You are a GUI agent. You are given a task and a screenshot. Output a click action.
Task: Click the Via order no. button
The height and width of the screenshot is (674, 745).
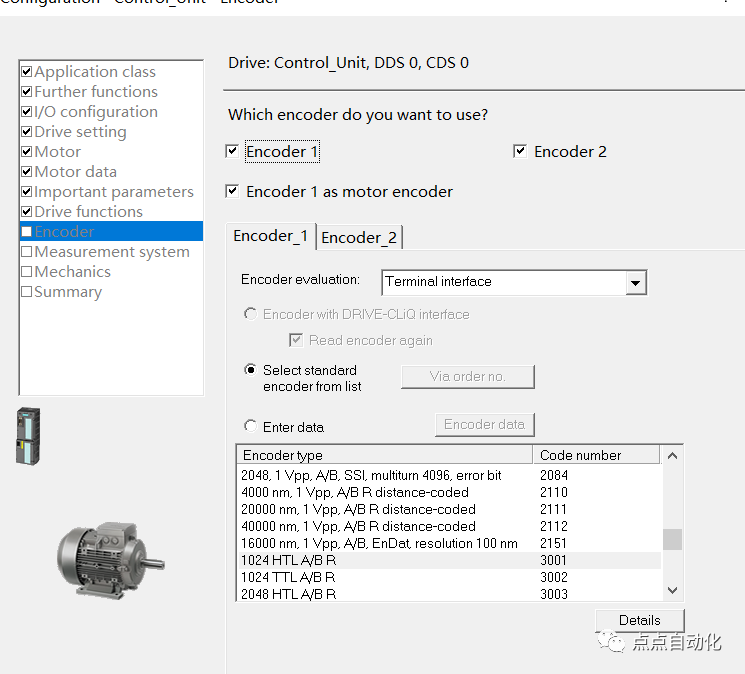pyautogui.click(x=468, y=377)
